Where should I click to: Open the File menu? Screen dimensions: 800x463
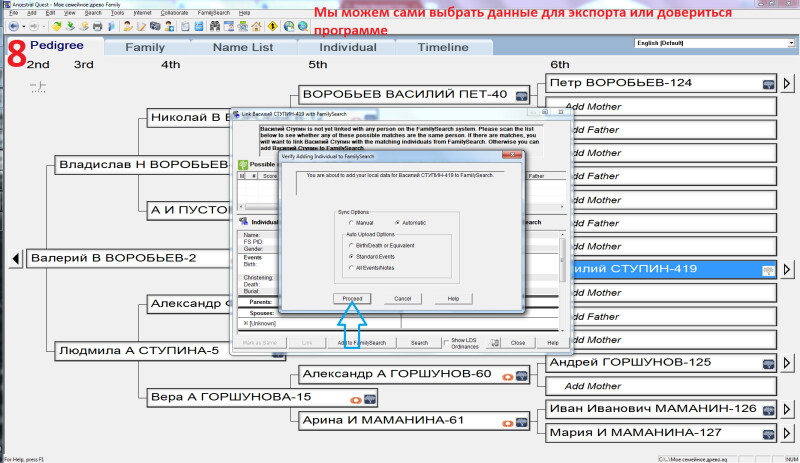coord(14,13)
